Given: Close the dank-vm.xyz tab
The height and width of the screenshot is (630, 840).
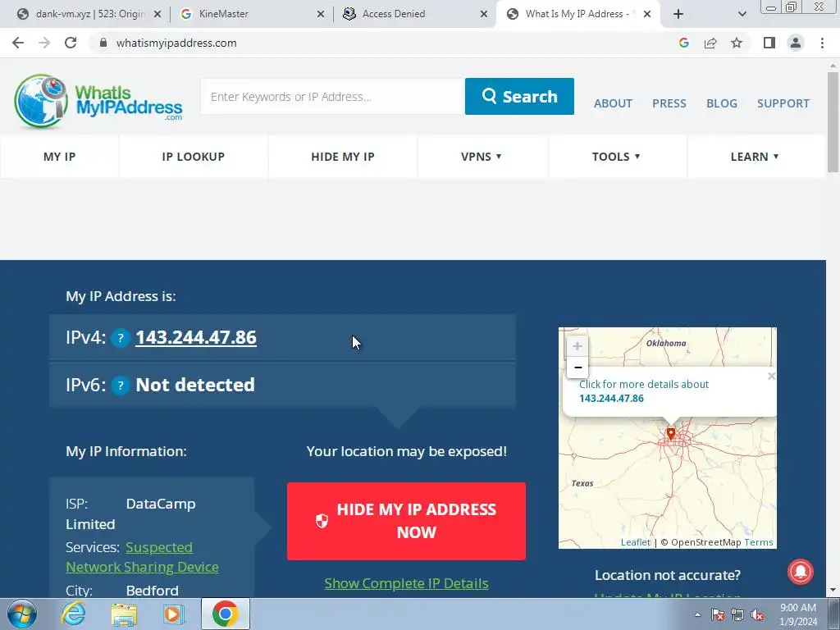Looking at the screenshot, I should coord(157,14).
